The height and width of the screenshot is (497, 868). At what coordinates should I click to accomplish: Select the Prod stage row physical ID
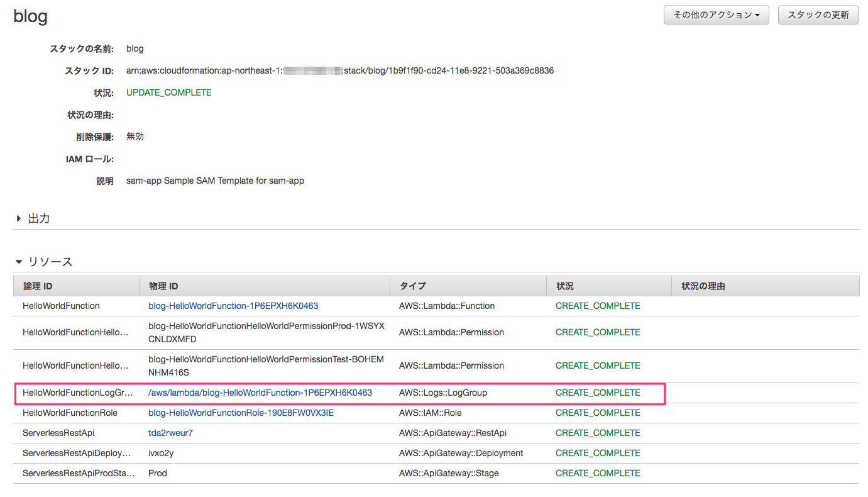click(157, 472)
